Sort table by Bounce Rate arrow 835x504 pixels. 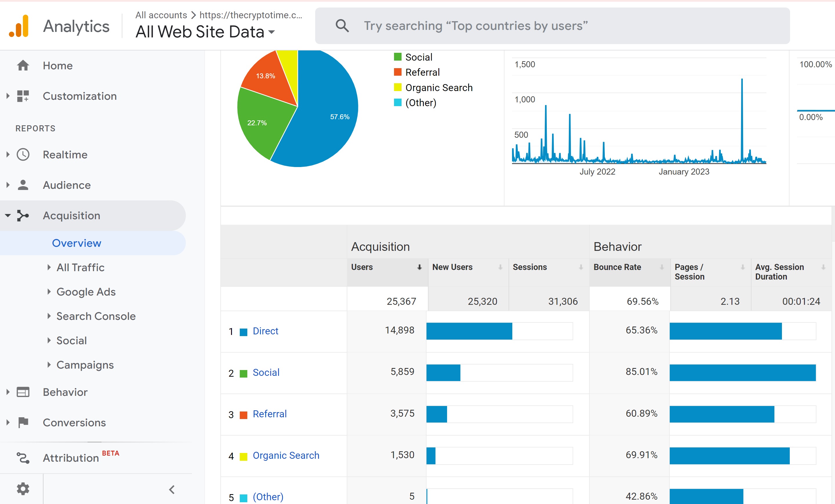(x=662, y=267)
